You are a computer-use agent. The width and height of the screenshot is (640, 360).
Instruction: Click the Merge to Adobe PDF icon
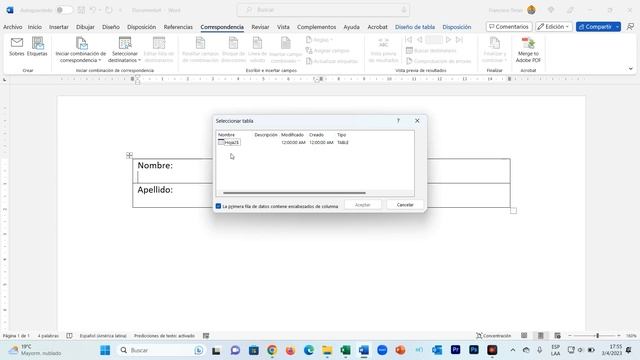pos(528,43)
